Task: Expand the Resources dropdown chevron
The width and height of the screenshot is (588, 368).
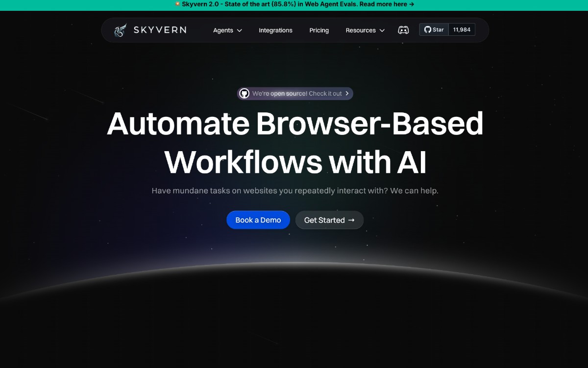Action: tap(382, 30)
